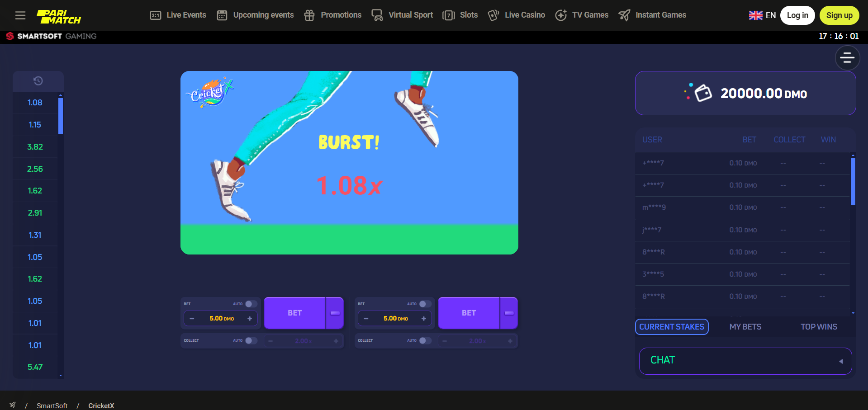
Task: Click the Parimatch logo
Action: pos(58,17)
